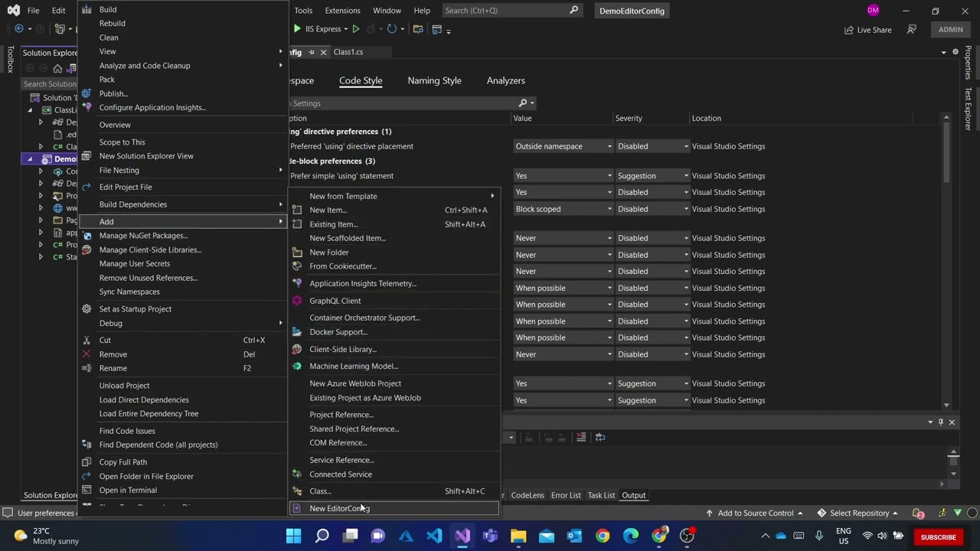This screenshot has height=551, width=980.
Task: Open Tools menu
Action: (303, 11)
